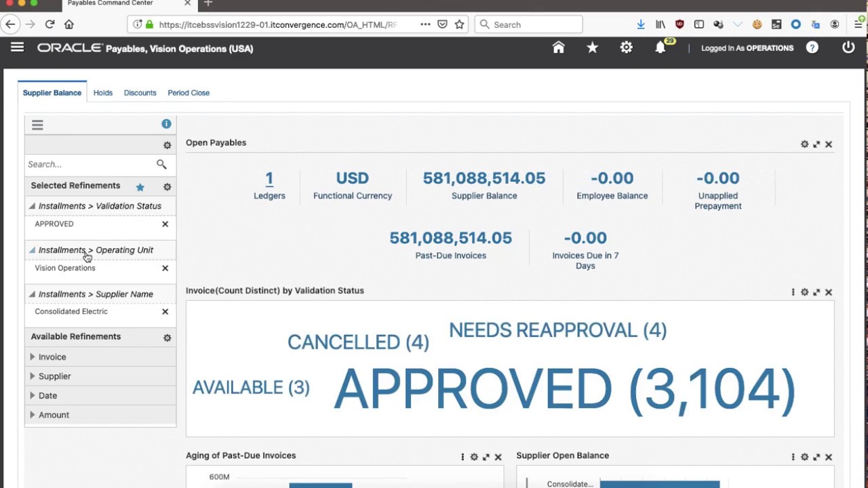Show sidebar information icon

(166, 124)
